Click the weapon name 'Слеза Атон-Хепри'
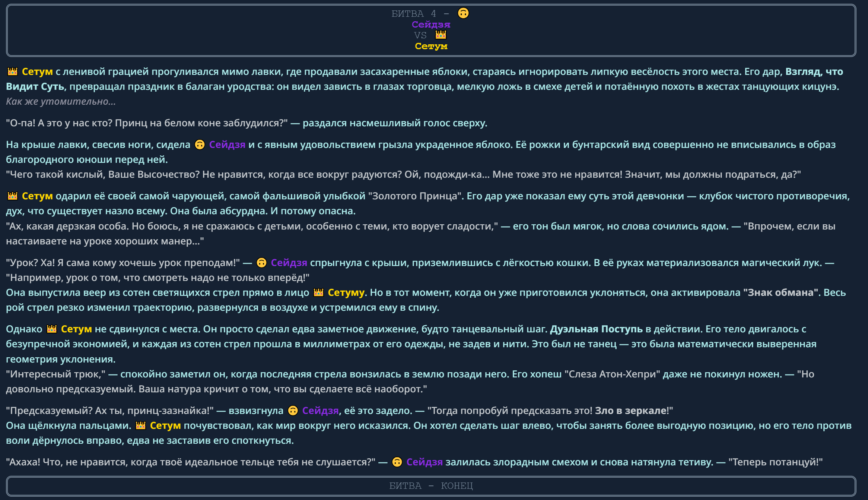Screen dimensions: 868x500 click(612, 374)
